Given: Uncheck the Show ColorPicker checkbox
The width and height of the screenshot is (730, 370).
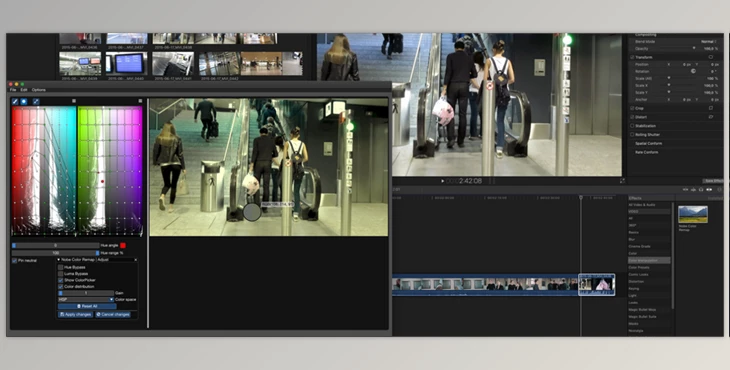Looking at the screenshot, I should pos(61,280).
